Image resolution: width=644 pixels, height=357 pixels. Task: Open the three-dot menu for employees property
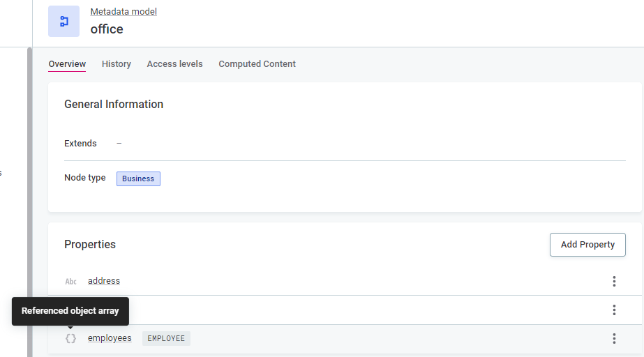point(614,338)
